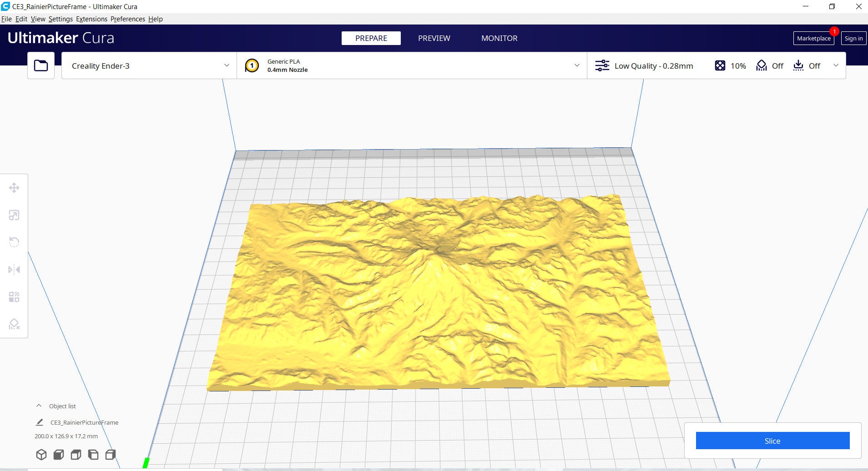Viewport: 868px width, 471px height.
Task: Switch to the isometric camera view
Action: coord(41,454)
